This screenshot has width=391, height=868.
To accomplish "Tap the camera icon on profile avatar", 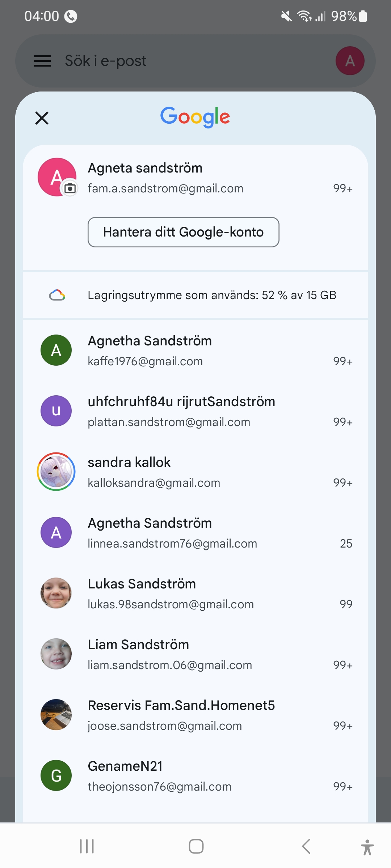I will click(x=70, y=188).
